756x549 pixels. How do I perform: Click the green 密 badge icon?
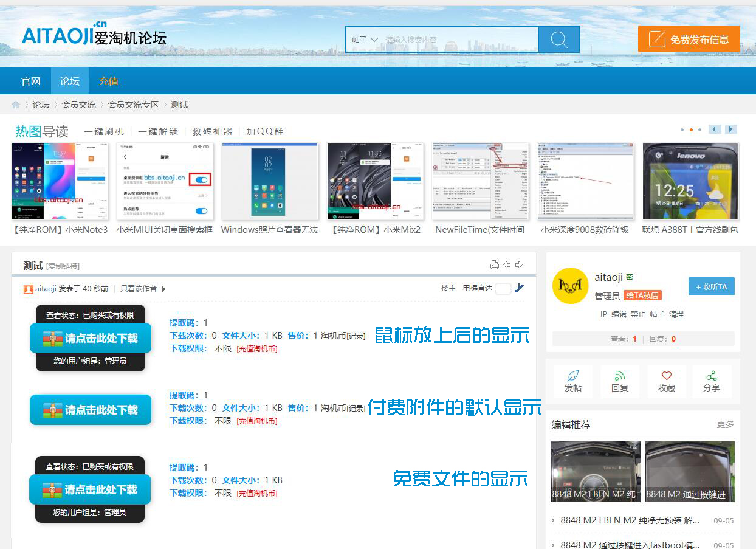pos(630,277)
